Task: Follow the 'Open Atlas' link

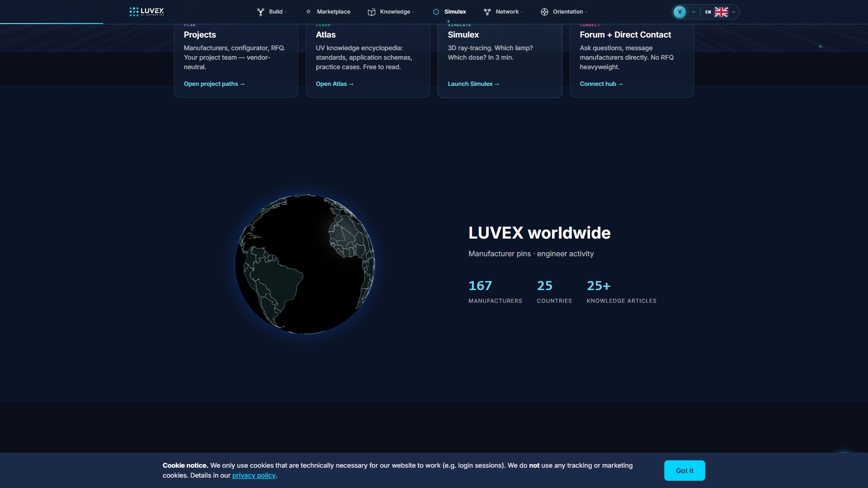Action: [x=335, y=84]
